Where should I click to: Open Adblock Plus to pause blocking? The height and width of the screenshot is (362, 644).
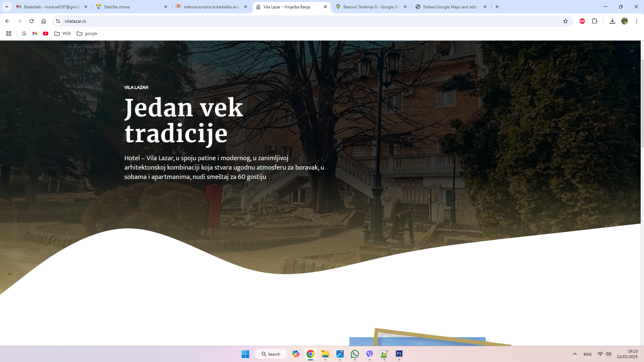(x=582, y=21)
